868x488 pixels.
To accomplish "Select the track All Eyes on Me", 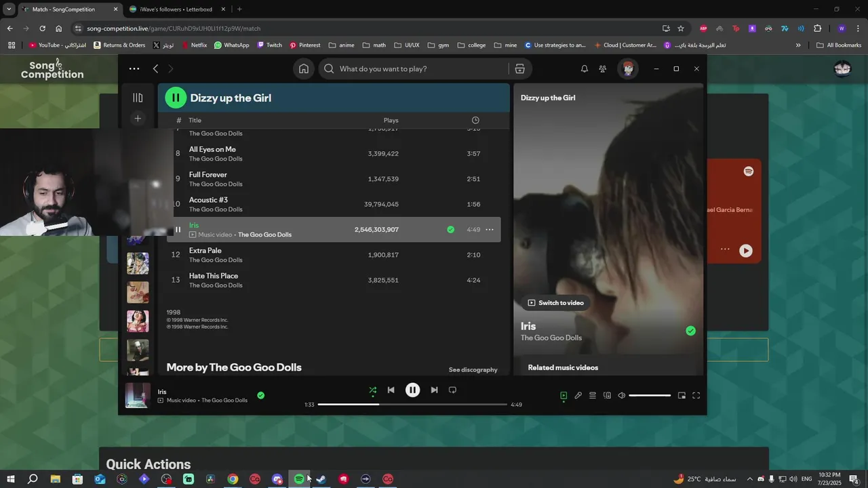I will point(212,149).
